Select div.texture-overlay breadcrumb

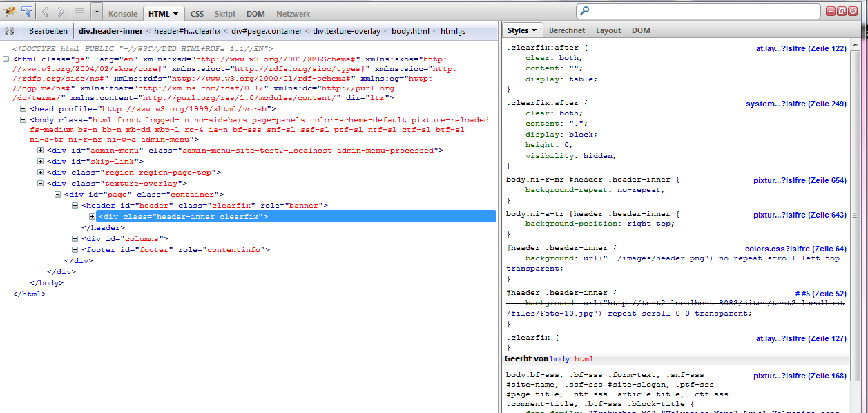pos(347,31)
